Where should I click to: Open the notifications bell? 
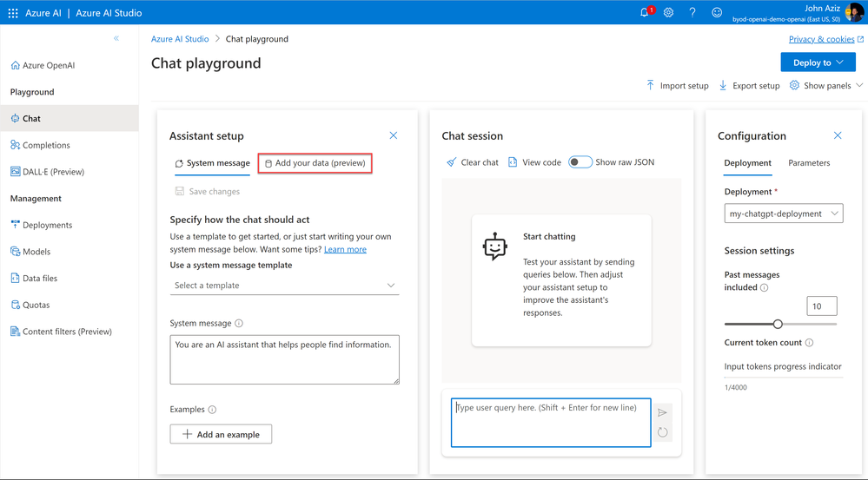pyautogui.click(x=645, y=13)
